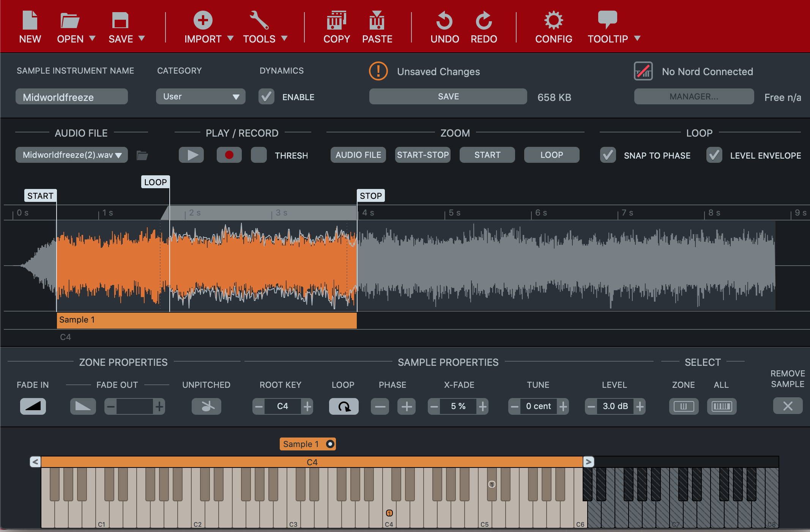Image resolution: width=810 pixels, height=532 pixels.
Task: Decrease Level dB value
Action: [x=591, y=406]
